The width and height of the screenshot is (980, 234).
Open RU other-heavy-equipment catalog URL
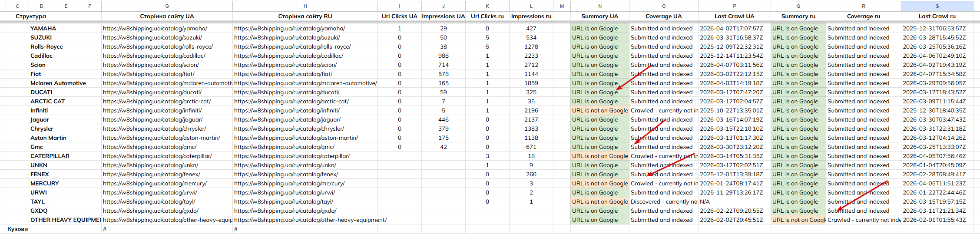click(310, 220)
